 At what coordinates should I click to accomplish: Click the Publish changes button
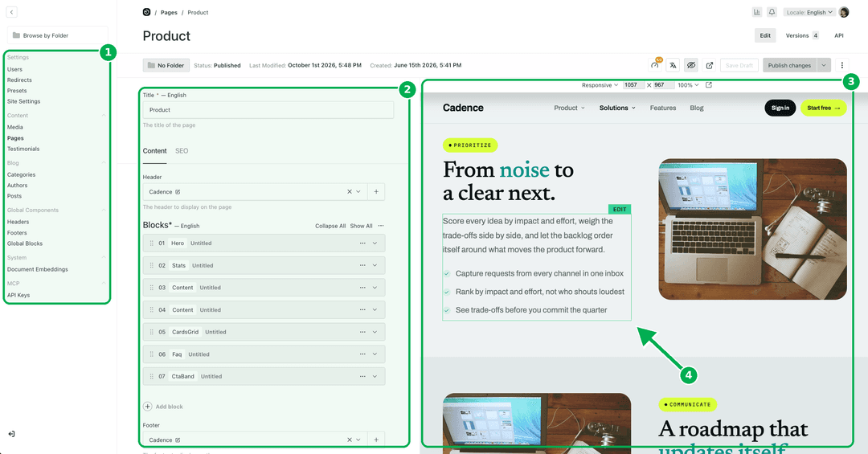[x=789, y=65]
